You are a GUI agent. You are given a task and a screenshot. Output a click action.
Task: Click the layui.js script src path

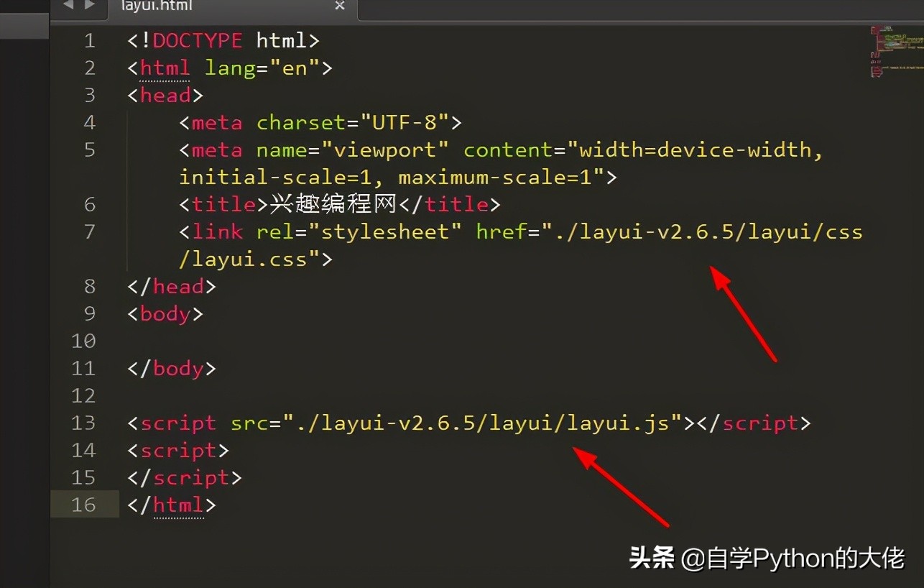pyautogui.click(x=481, y=423)
